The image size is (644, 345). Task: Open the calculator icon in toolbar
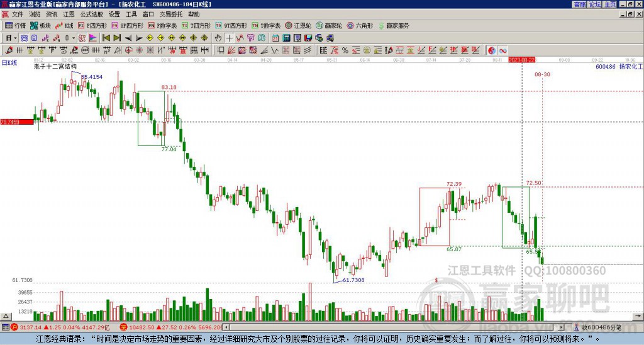click(x=287, y=38)
